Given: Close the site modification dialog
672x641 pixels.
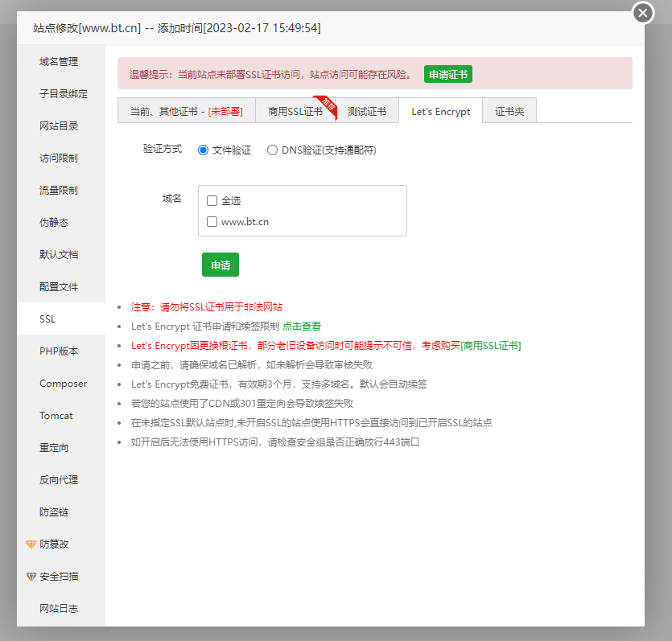Looking at the screenshot, I should 643,13.
